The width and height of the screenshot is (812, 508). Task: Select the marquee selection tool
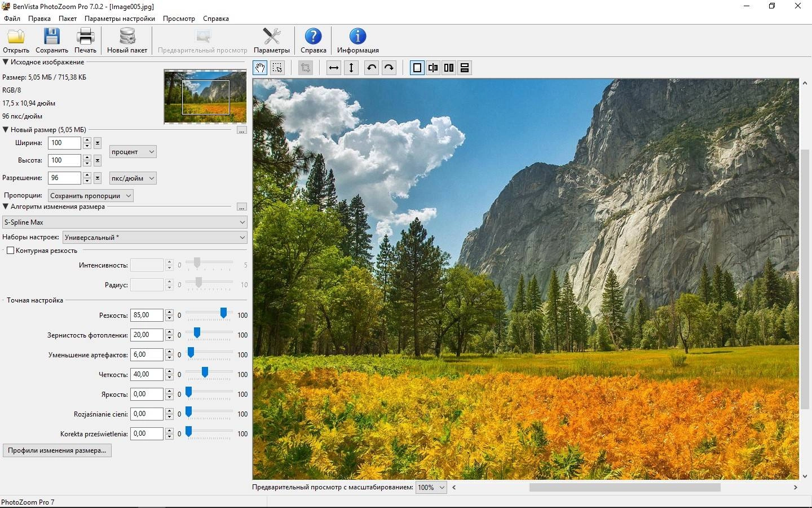[x=277, y=68]
